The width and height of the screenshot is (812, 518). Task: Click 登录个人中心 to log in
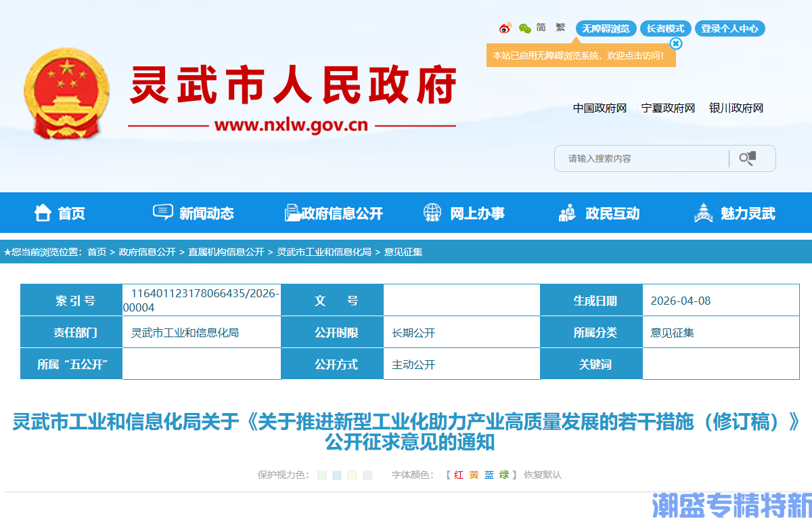(x=730, y=28)
